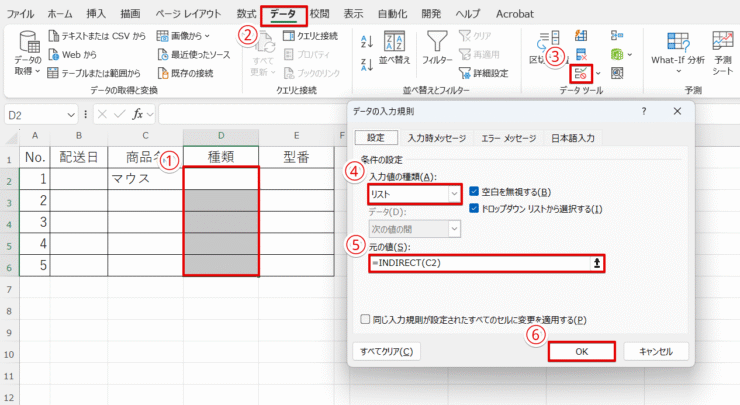This screenshot has height=405, width=740.
Task: Switch to エラー メッセージ dialog tab
Action: pos(508,138)
